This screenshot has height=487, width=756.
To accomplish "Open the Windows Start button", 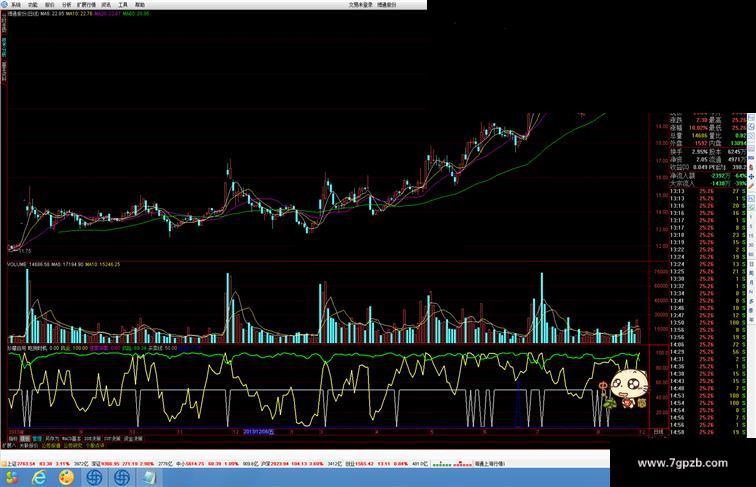I will tap(12, 478).
